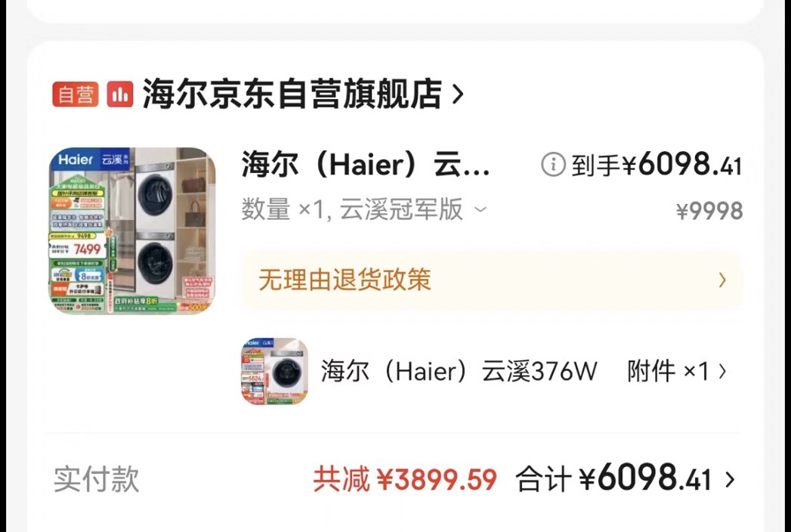Tap the 到手¥6098.41 price
This screenshot has width=791, height=532.
tap(657, 165)
